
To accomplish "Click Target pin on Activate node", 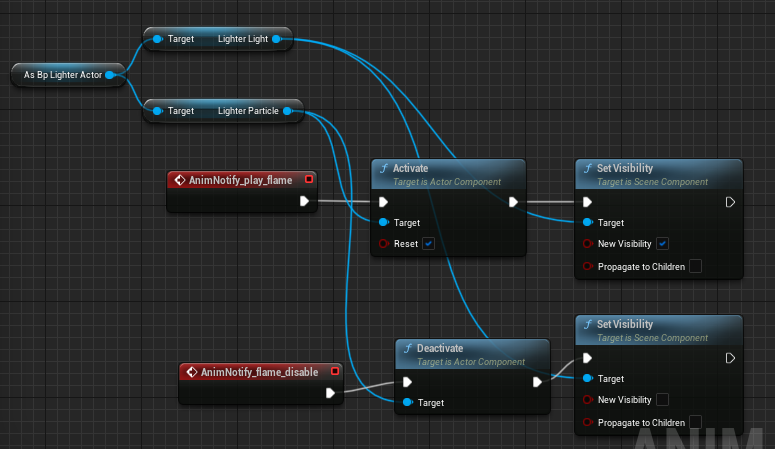I will [x=384, y=223].
